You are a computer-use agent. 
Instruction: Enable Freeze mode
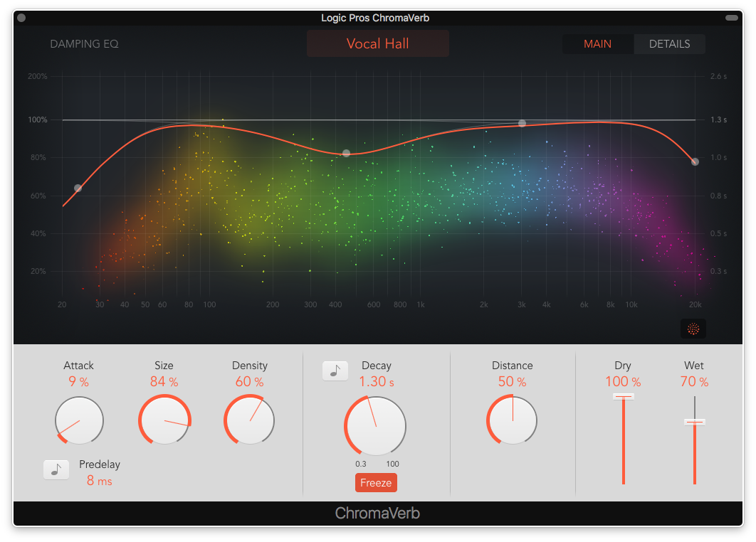click(x=376, y=482)
